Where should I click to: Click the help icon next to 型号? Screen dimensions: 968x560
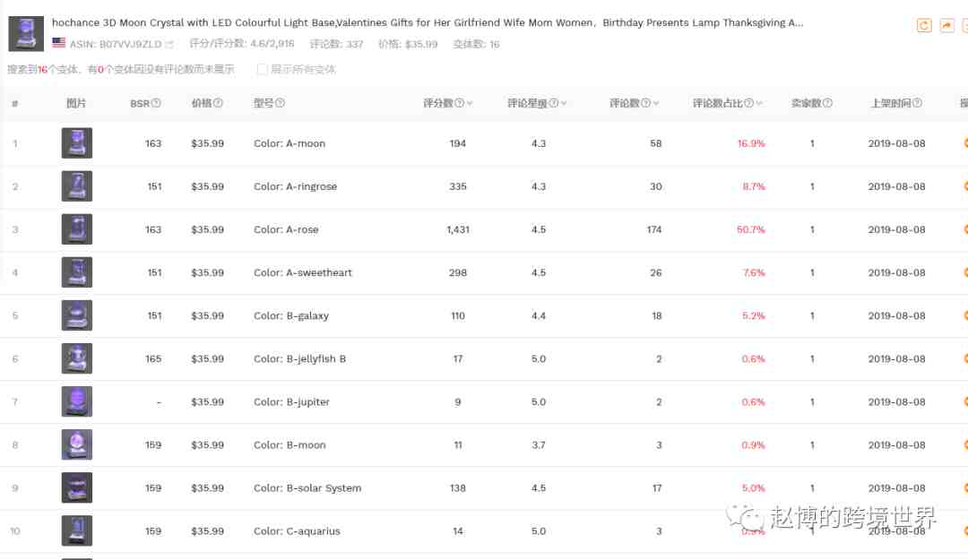pyautogui.click(x=280, y=104)
